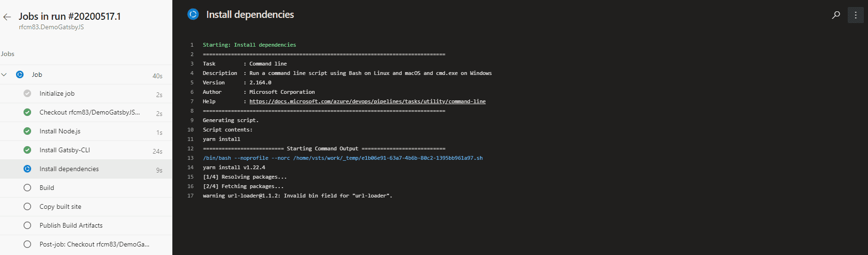Image resolution: width=868 pixels, height=255 pixels.
Task: Click the pending circle for Publish Build Artifacts
Action: click(x=27, y=225)
